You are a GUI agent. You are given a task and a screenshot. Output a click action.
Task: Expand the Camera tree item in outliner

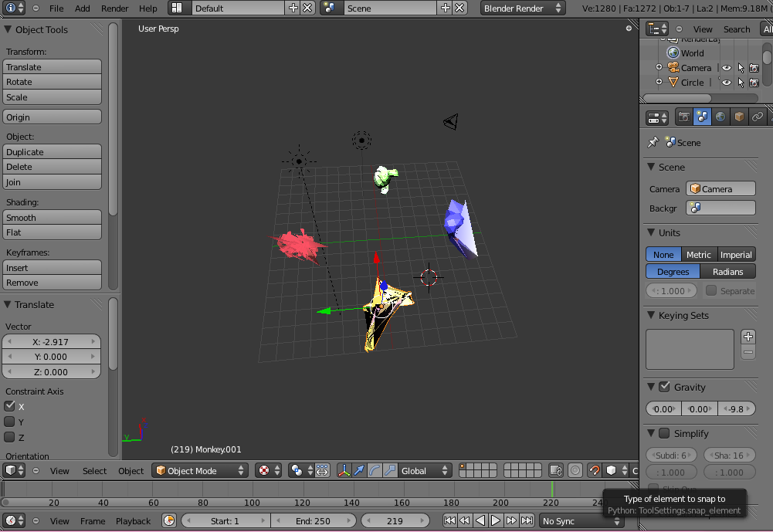[x=659, y=67]
